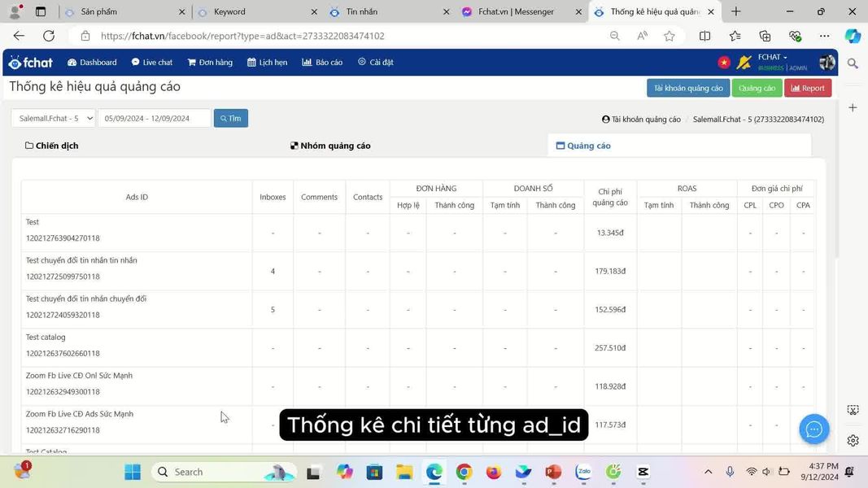Click ad cost value 257.510đ
This screenshot has width=868, height=488.
(x=610, y=348)
